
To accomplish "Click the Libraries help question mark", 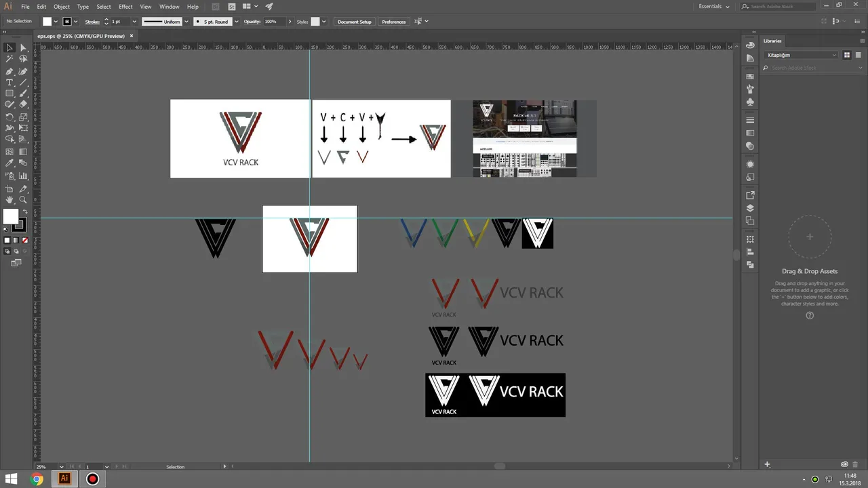I will click(x=810, y=316).
